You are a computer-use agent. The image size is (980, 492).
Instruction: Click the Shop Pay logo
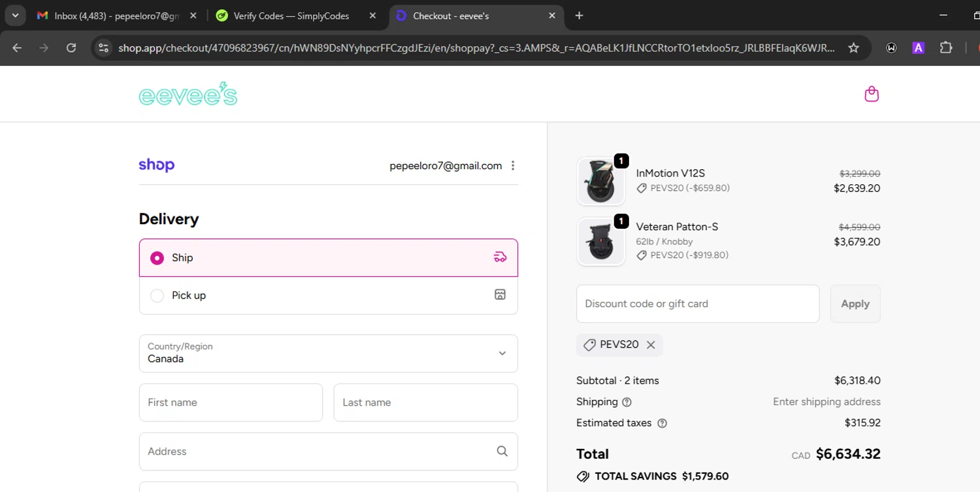[x=157, y=165]
